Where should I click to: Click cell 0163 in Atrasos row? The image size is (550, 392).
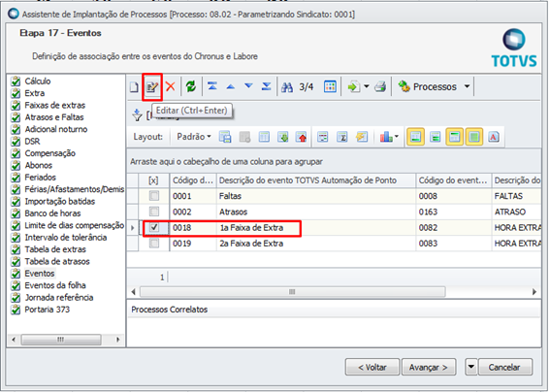tap(454, 212)
